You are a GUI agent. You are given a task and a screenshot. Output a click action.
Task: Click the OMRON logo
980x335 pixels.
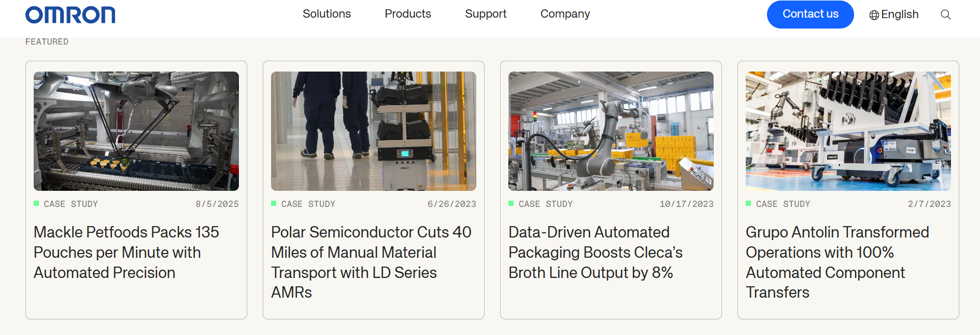tap(70, 15)
